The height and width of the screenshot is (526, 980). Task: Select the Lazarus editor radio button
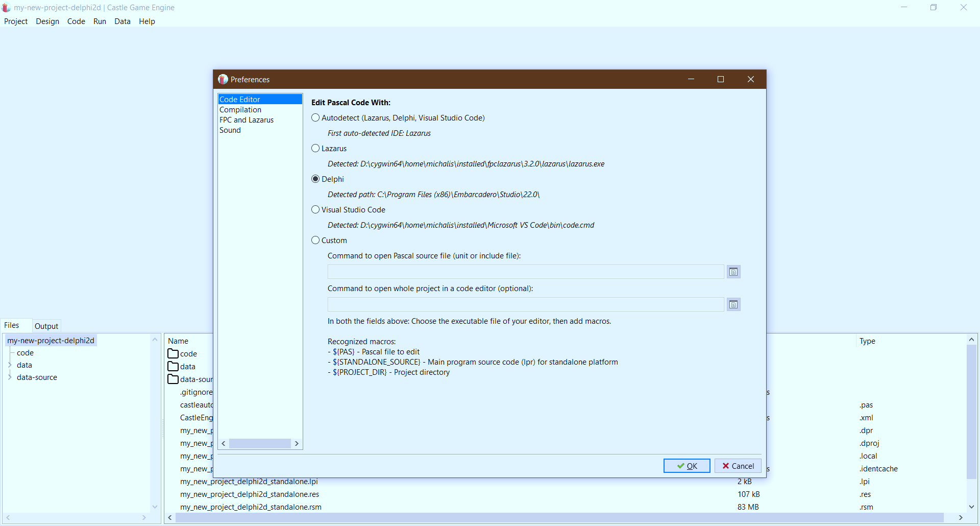pos(315,148)
